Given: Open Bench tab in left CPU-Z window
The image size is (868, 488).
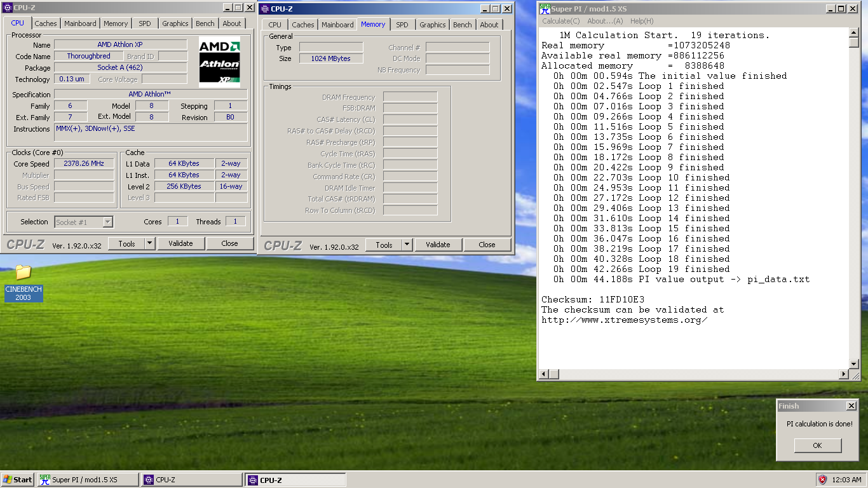Looking at the screenshot, I should coord(205,24).
